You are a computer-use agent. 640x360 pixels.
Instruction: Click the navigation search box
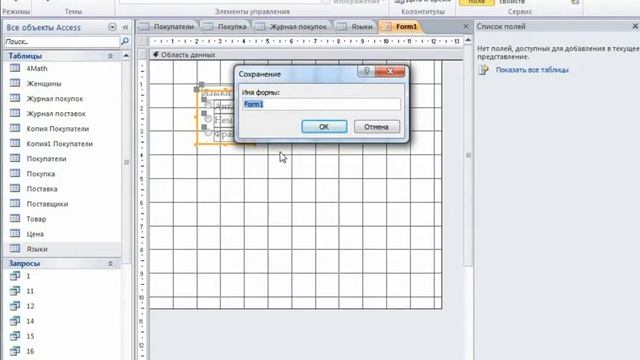(x=62, y=42)
